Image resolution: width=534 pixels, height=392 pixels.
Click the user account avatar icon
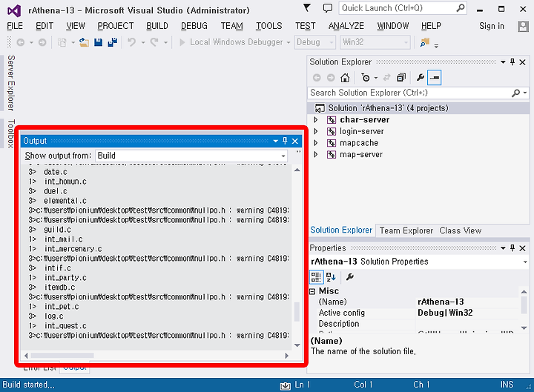point(523,26)
